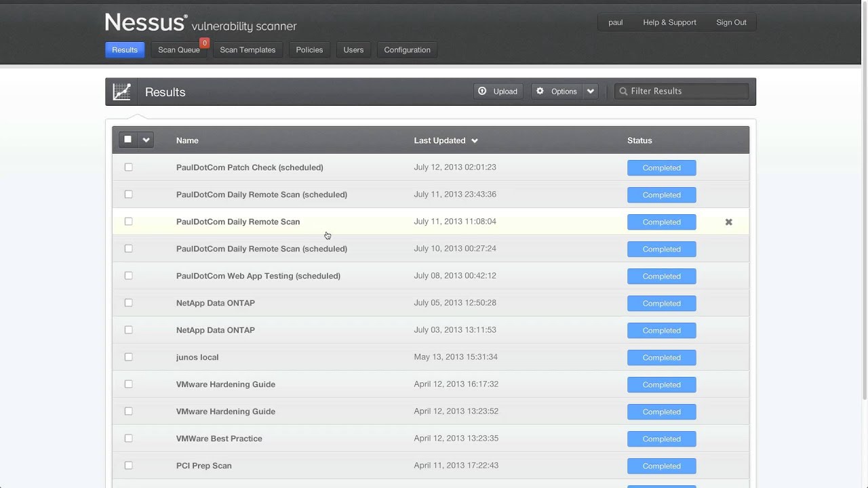Viewport: 868px width, 488px height.
Task: Open the Results tab
Action: click(125, 49)
